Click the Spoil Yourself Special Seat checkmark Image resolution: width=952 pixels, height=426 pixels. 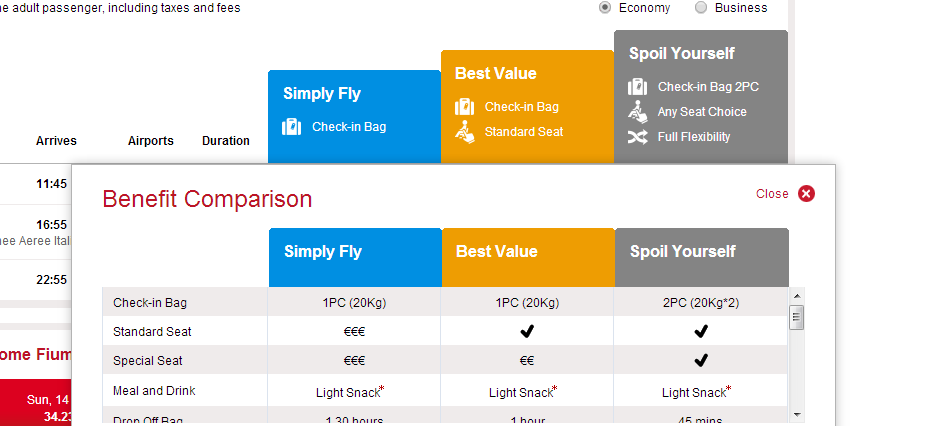(701, 361)
